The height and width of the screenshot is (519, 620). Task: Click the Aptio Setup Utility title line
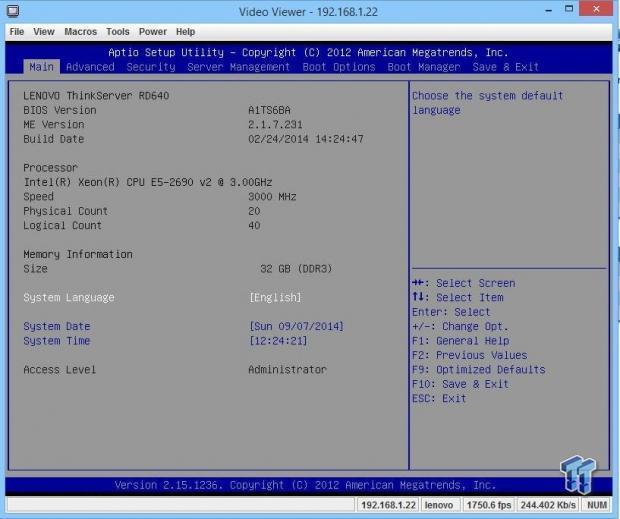[308, 53]
